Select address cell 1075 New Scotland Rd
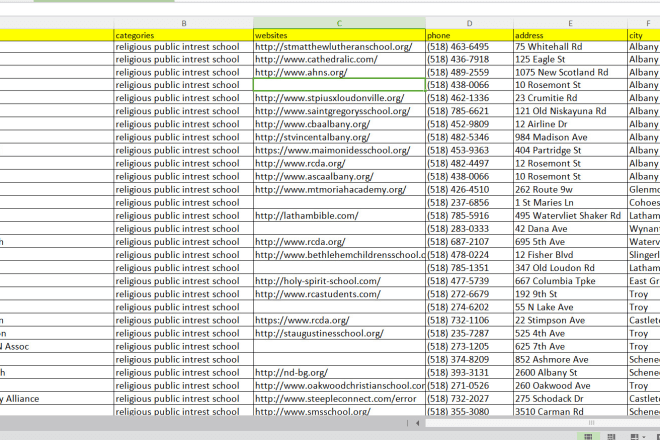The height and width of the screenshot is (440, 660). point(570,72)
